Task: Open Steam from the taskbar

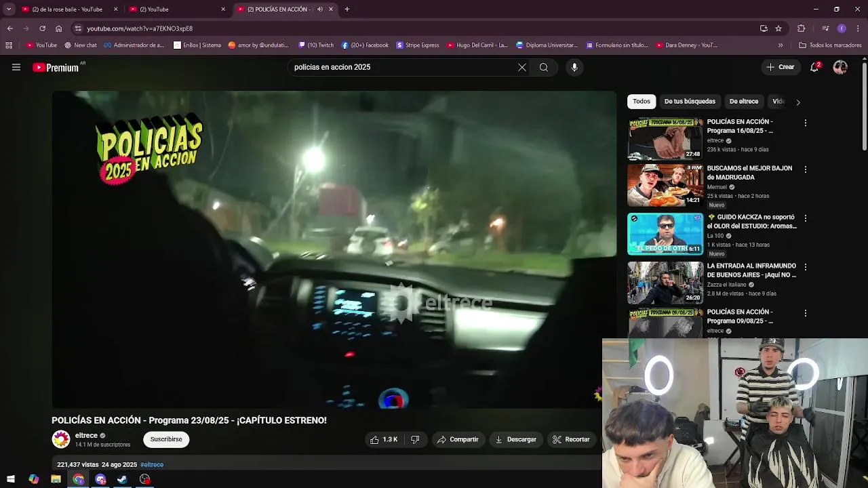Action: click(123, 479)
